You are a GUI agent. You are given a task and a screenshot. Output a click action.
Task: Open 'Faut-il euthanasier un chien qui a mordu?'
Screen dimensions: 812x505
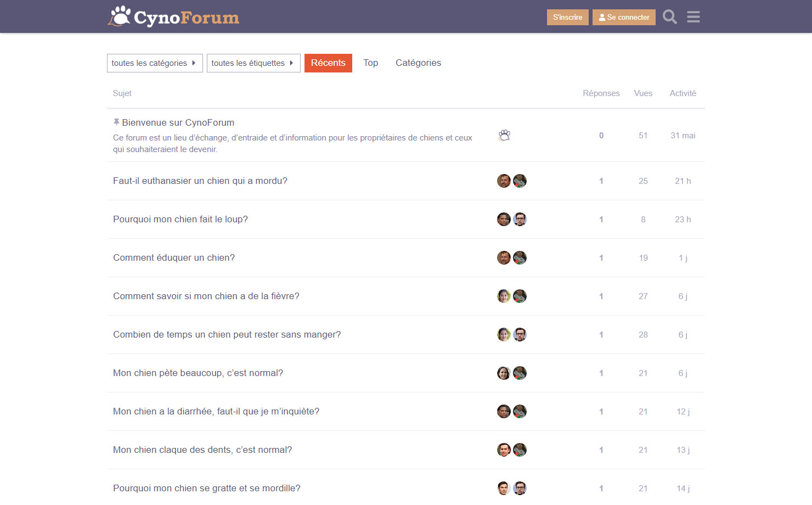[x=200, y=181]
